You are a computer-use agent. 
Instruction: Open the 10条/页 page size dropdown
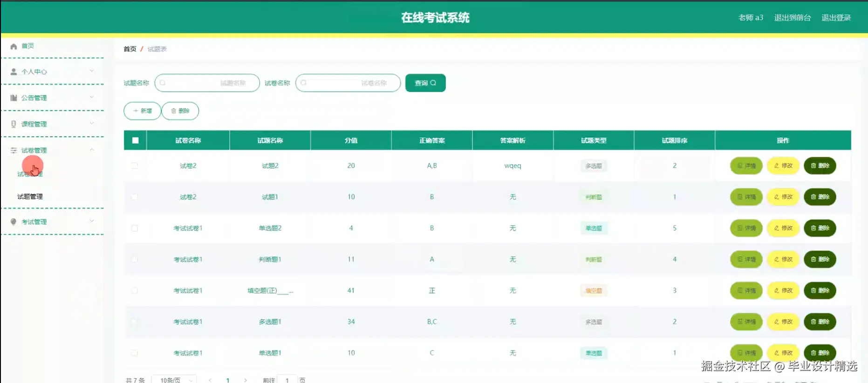(x=175, y=380)
